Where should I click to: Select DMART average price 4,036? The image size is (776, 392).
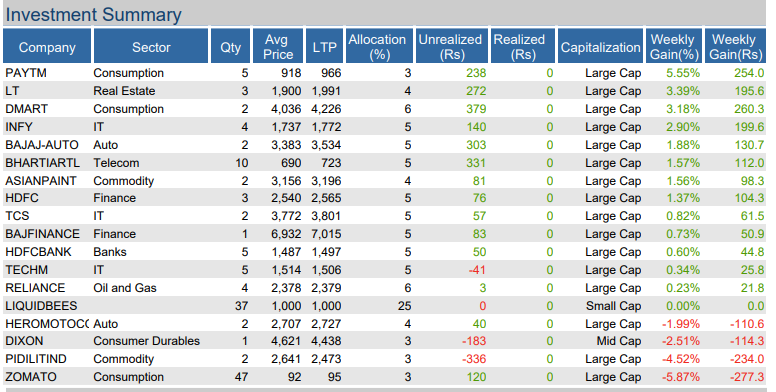tap(286, 109)
